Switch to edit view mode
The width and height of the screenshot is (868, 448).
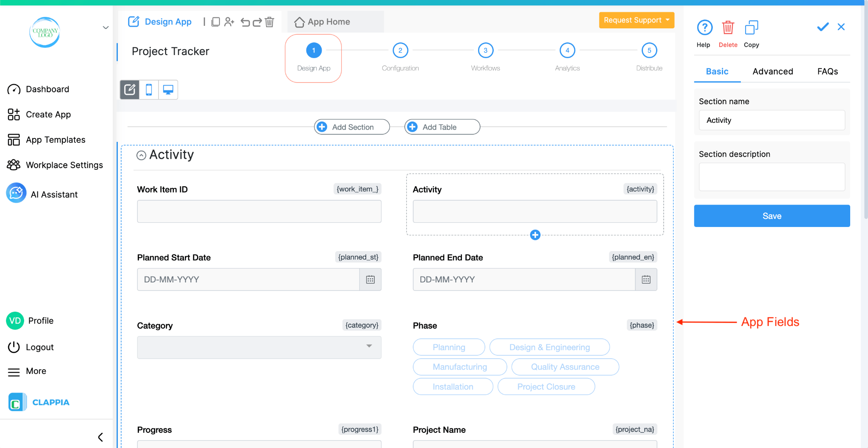pos(130,90)
